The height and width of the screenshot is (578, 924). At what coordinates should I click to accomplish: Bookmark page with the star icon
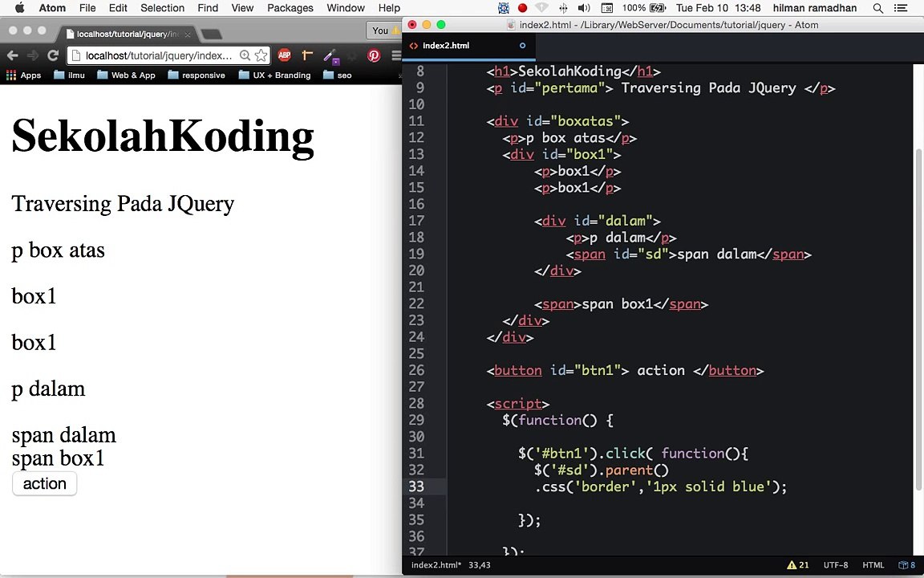point(261,55)
